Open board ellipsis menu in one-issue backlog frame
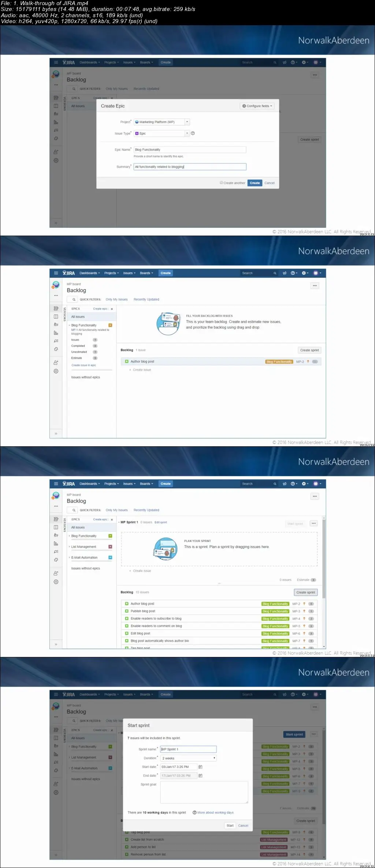375x868 pixels. [x=315, y=286]
